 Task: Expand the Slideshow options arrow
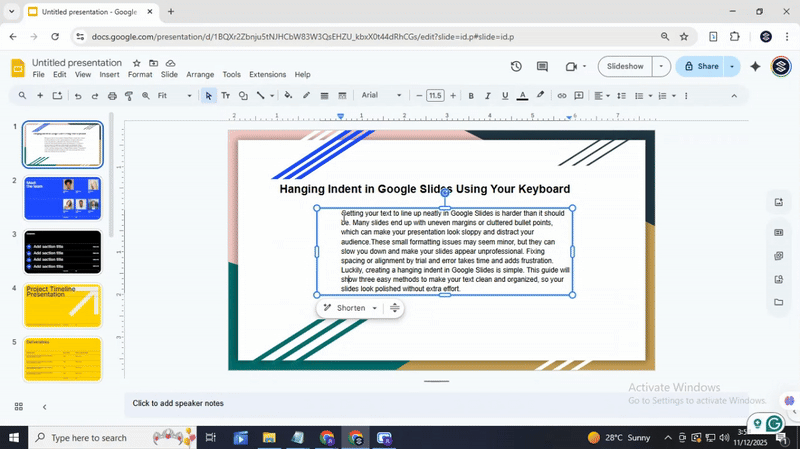(660, 67)
